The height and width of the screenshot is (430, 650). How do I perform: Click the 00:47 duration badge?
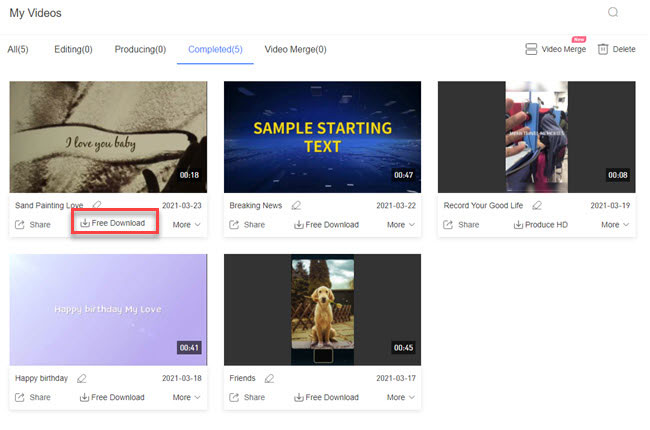point(403,175)
